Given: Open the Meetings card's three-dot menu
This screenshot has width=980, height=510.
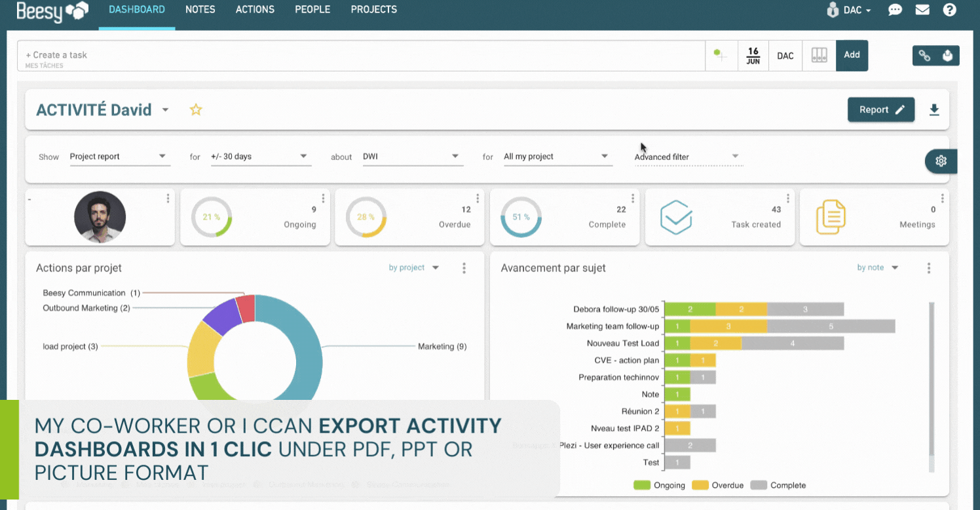Looking at the screenshot, I should (x=943, y=198).
